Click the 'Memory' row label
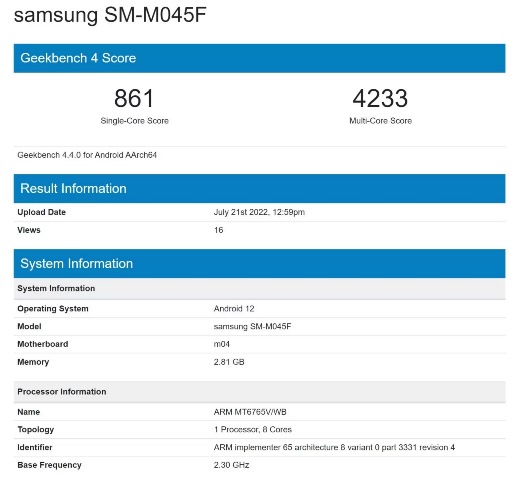Viewport: 515px width, 480px height. tap(33, 362)
